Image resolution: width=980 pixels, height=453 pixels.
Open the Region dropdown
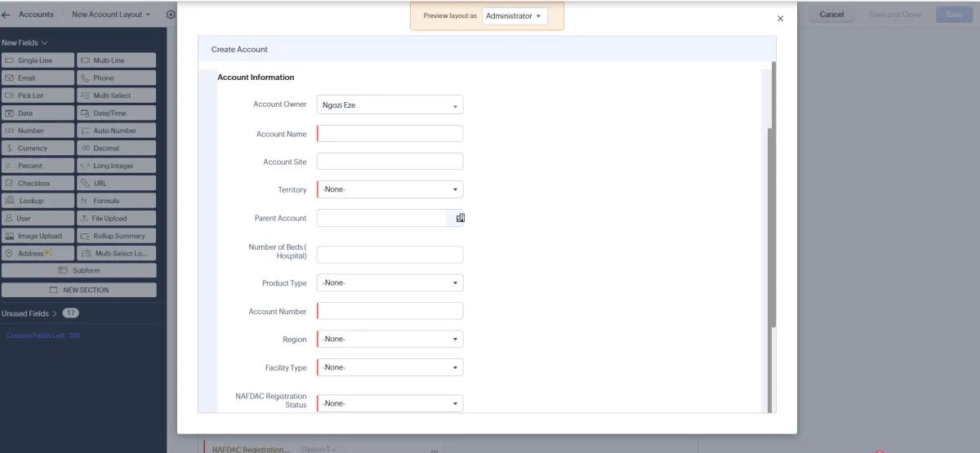pos(390,339)
